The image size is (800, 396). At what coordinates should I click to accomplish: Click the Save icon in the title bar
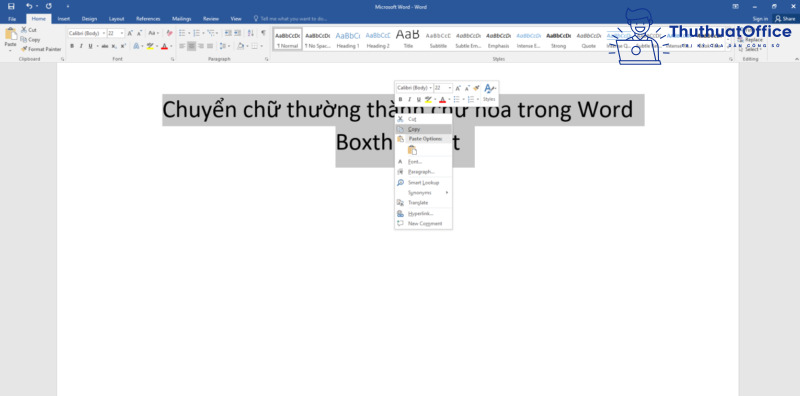(11, 6)
